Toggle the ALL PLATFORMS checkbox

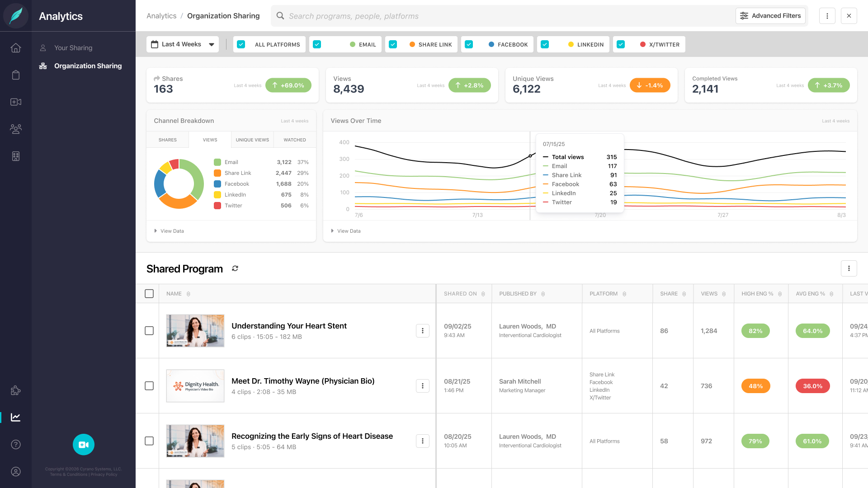click(x=241, y=44)
